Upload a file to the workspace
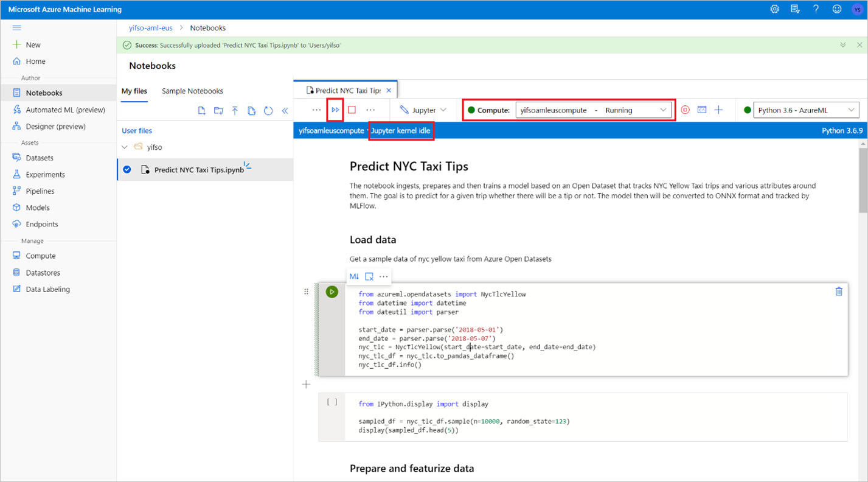Screen dimensions: 868x482 pyautogui.click(x=235, y=110)
